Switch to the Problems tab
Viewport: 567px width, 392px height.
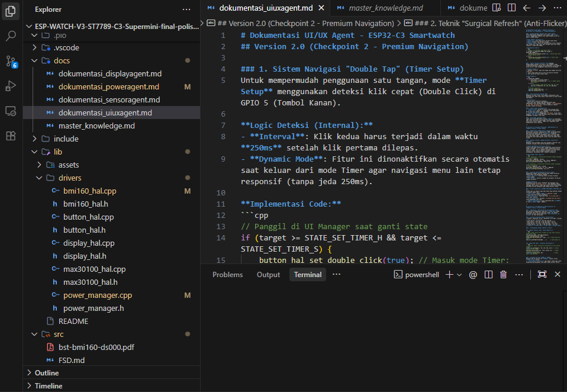pyautogui.click(x=227, y=275)
